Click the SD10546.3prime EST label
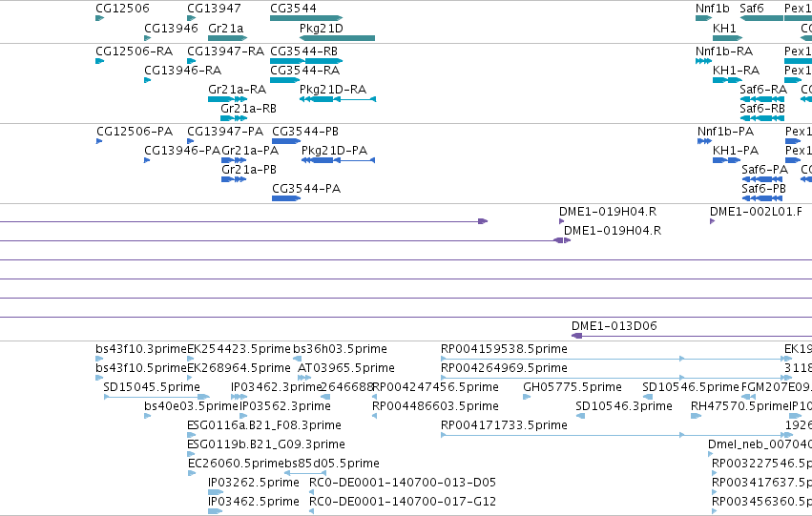This screenshot has height=516, width=812. coord(624,406)
